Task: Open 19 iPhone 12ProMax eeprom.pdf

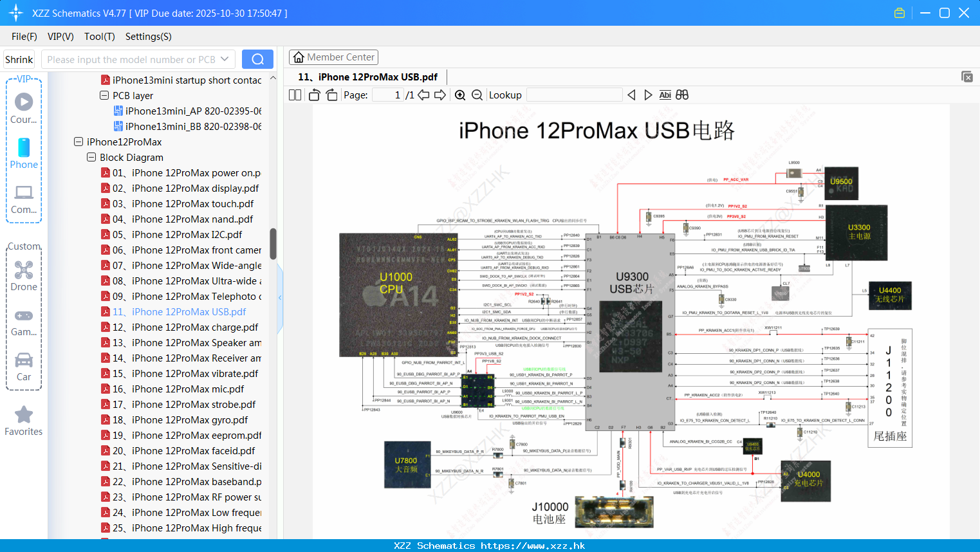Action: 181,435
